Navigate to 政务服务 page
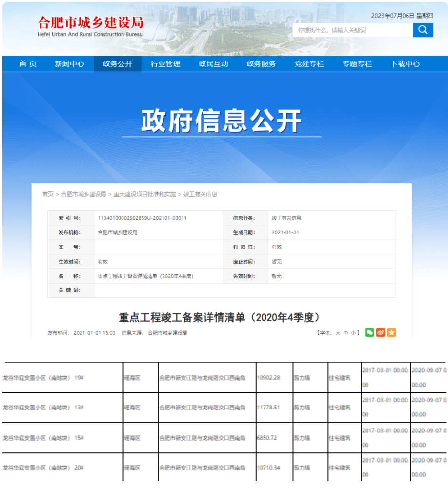The height and width of the screenshot is (490, 448). tap(261, 64)
